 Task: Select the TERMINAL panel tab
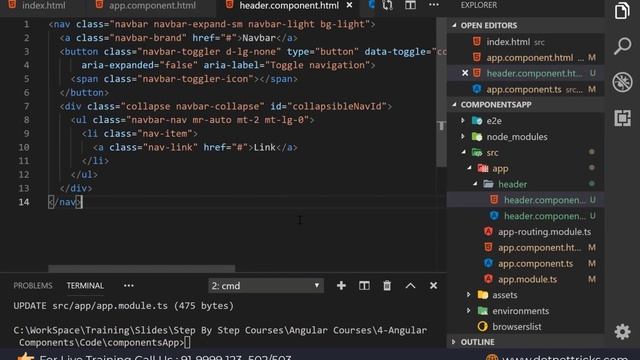[x=85, y=285]
